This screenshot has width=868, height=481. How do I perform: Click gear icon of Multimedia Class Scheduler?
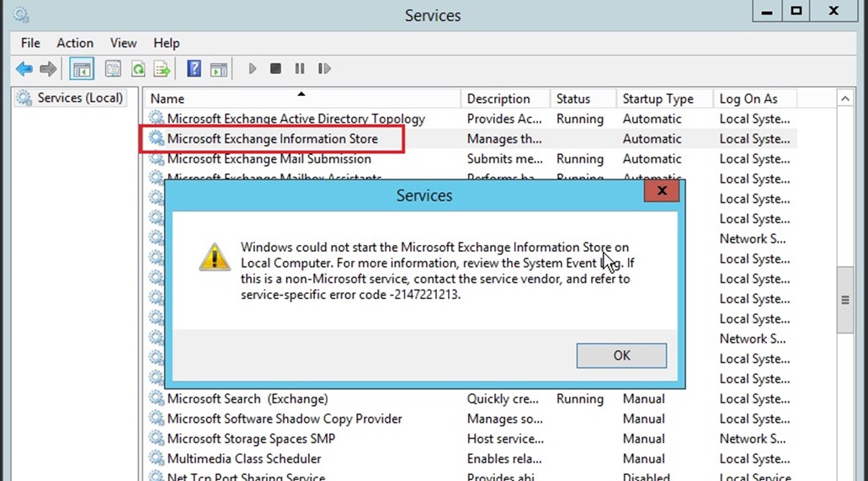coord(157,458)
